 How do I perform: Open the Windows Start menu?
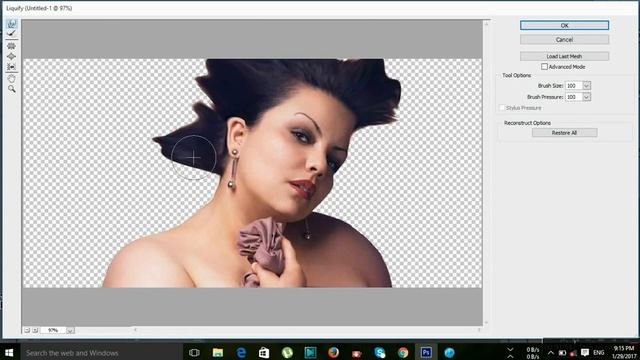[x=9, y=353]
